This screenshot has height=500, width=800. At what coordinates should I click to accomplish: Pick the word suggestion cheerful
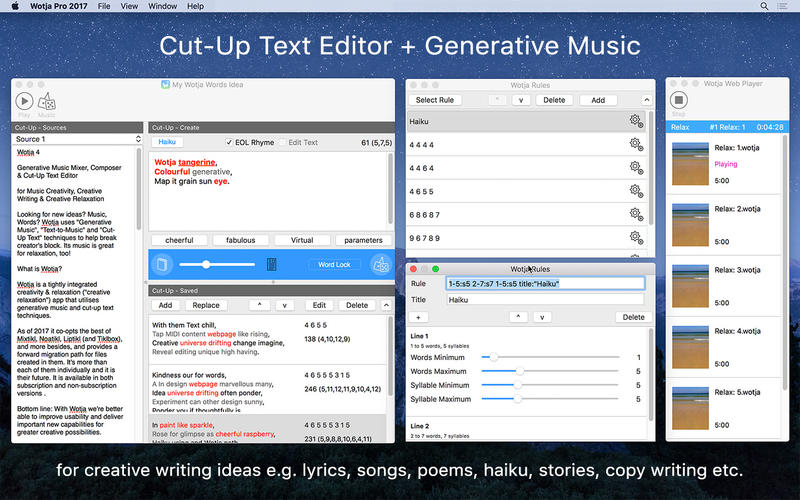coord(179,240)
